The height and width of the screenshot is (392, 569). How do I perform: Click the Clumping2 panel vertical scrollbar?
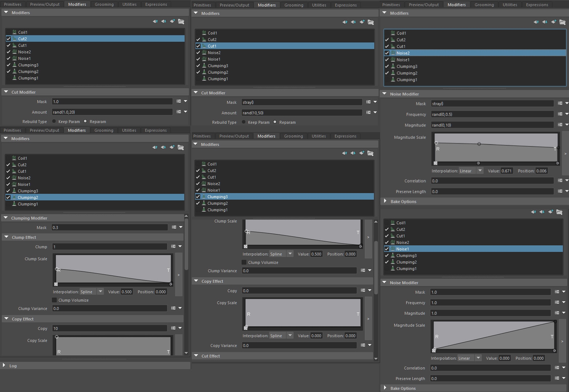(x=186, y=244)
